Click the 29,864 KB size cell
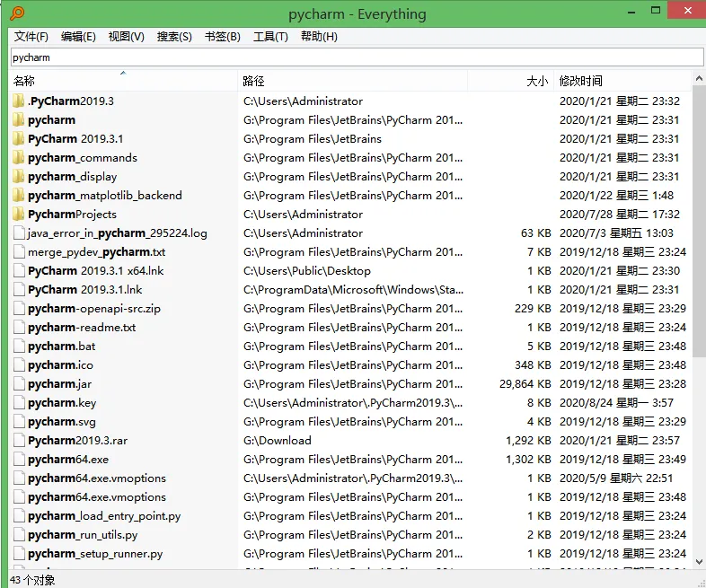 (525, 383)
